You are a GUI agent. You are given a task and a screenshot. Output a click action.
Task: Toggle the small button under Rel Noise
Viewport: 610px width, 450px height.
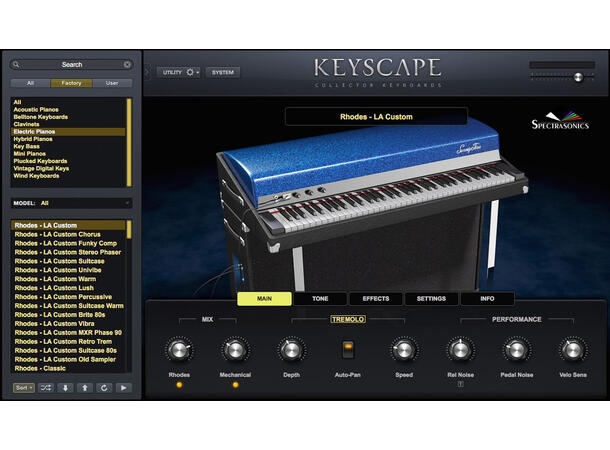[x=460, y=384]
